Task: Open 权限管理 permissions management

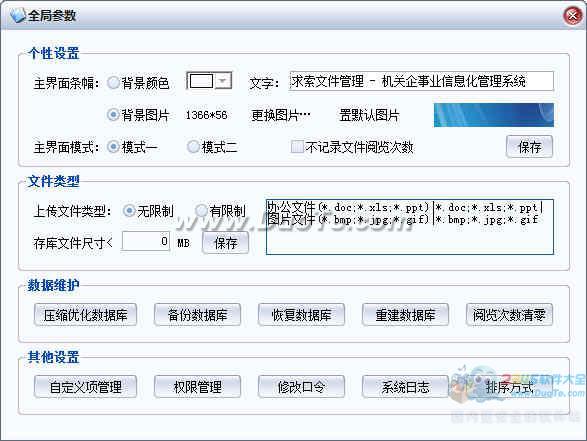Action: click(197, 387)
